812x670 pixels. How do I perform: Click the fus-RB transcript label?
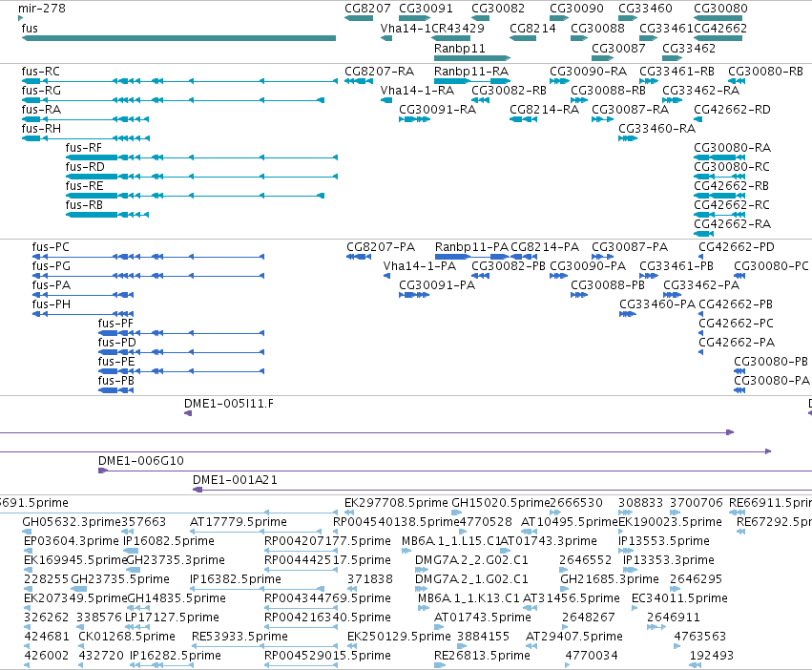coord(84,204)
